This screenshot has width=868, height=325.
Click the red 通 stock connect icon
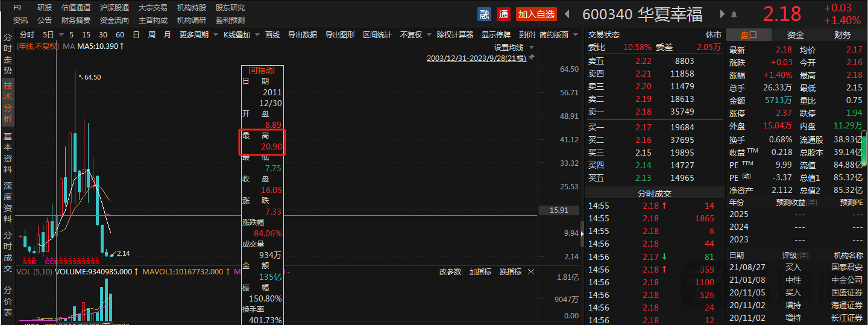click(x=504, y=14)
